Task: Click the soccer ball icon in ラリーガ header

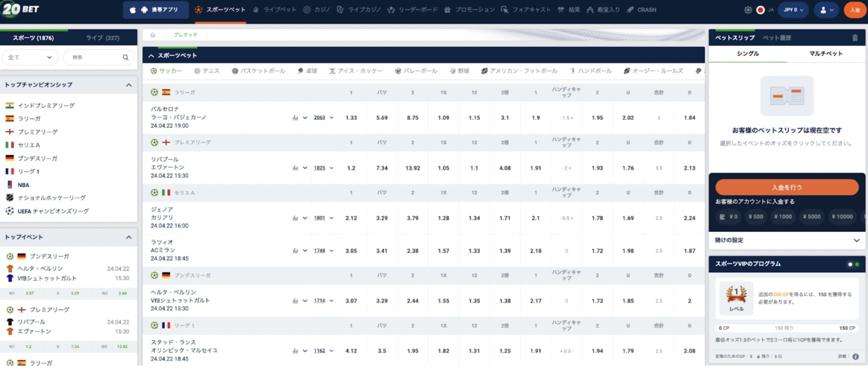Action: tap(154, 92)
